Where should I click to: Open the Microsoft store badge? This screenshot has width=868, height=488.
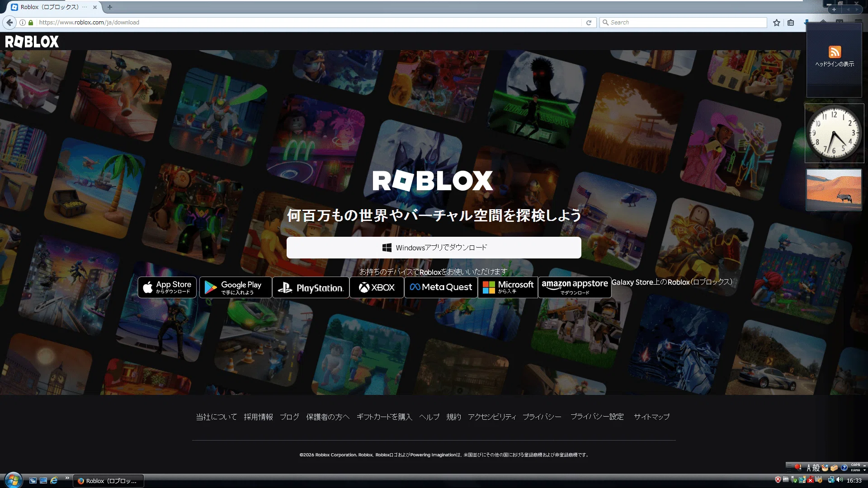click(x=508, y=287)
